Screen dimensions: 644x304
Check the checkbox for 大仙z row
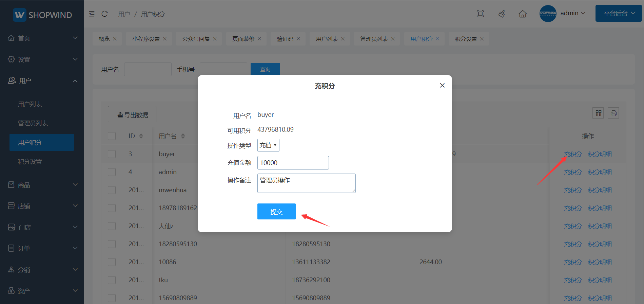coord(112,226)
